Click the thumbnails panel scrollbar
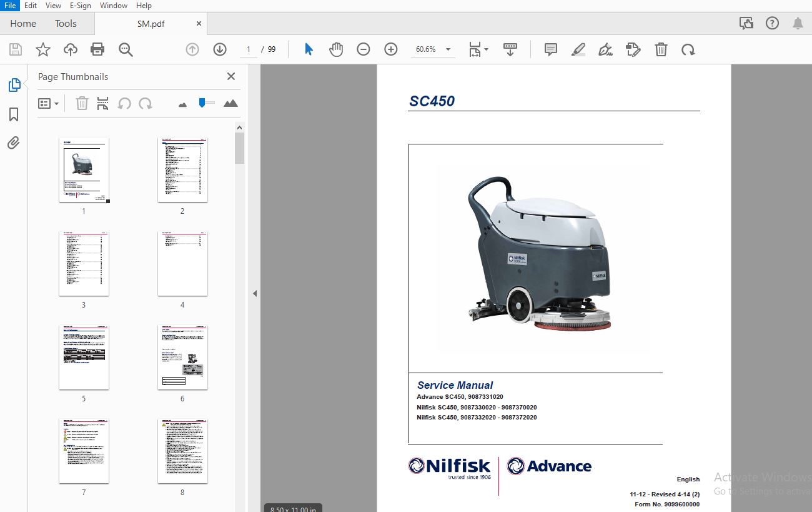 pos(239,148)
